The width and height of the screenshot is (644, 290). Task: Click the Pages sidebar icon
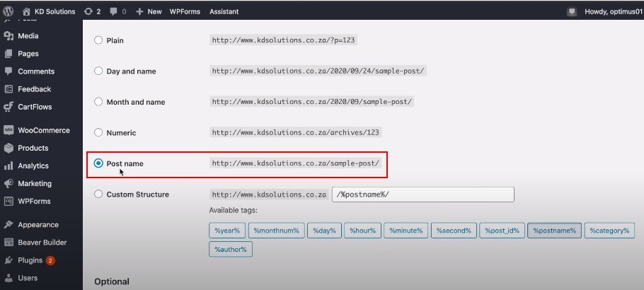(x=8, y=54)
